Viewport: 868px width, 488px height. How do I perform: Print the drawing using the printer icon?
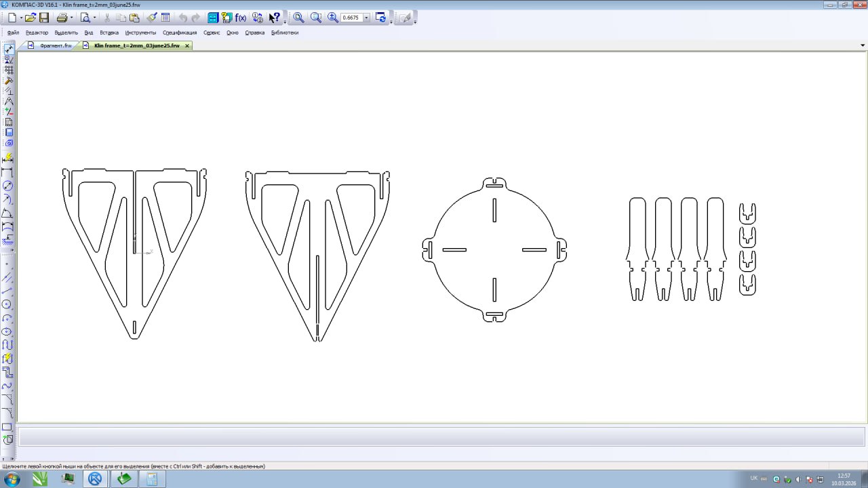(x=62, y=18)
